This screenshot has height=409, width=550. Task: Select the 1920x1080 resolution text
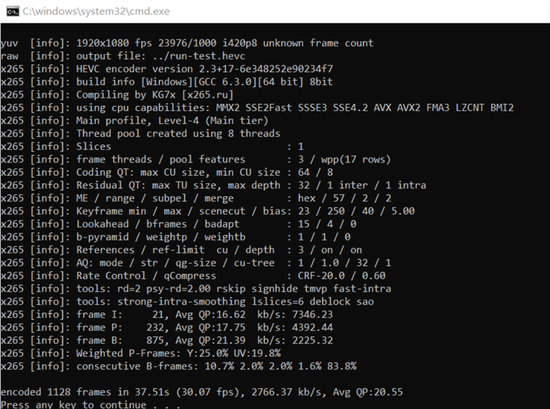coord(102,43)
